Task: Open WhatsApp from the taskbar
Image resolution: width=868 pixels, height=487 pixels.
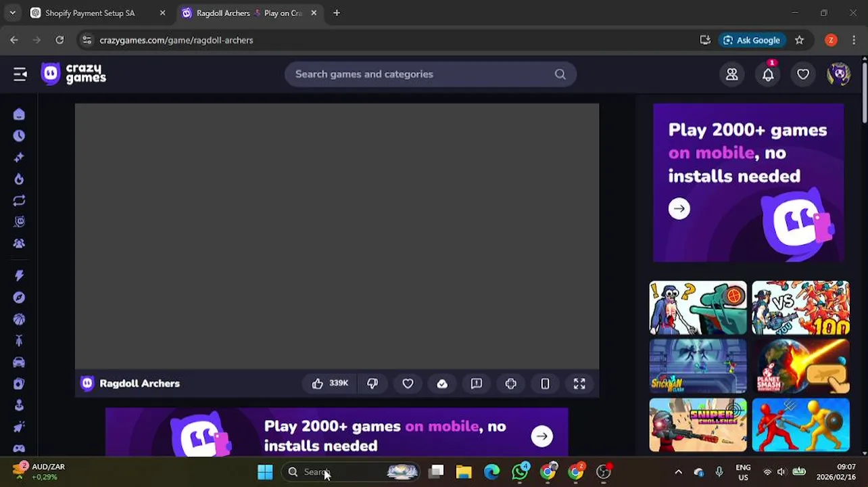Action: [x=520, y=471]
